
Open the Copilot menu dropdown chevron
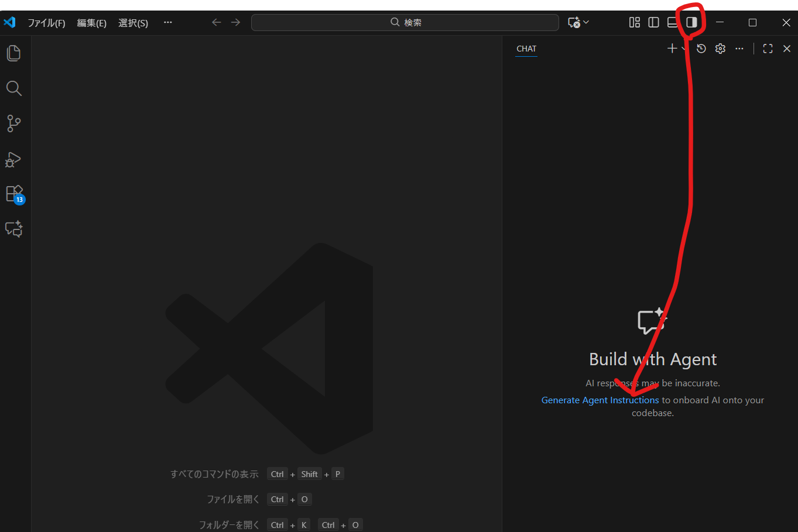click(586, 22)
